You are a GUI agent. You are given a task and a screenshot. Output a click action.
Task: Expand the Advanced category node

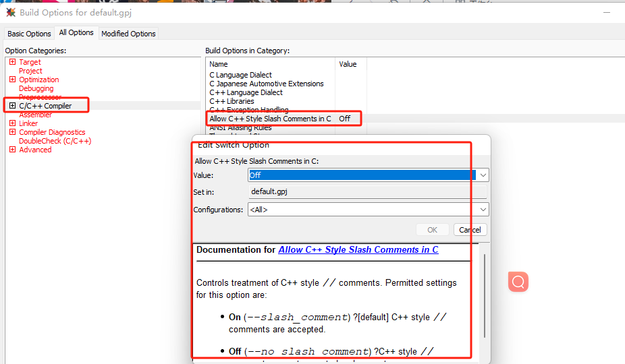pyautogui.click(x=12, y=150)
